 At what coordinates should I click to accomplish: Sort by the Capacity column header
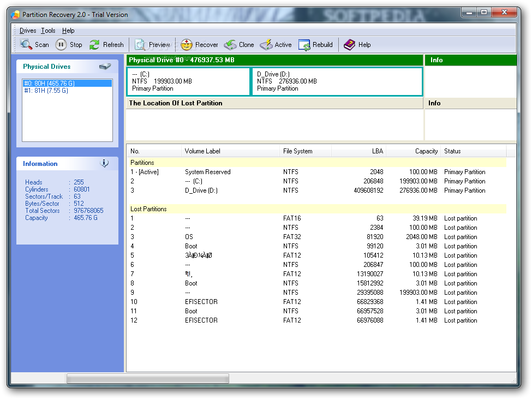[x=414, y=151]
